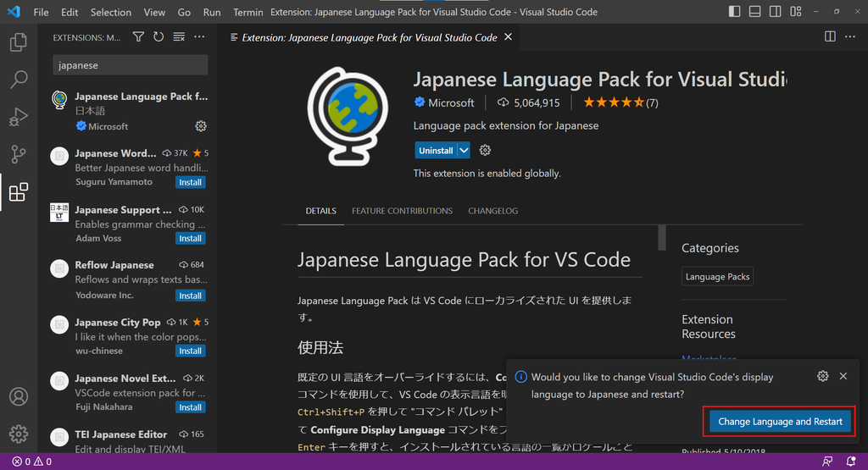The height and width of the screenshot is (470, 868).
Task: Open the Selection menu
Action: point(111,12)
